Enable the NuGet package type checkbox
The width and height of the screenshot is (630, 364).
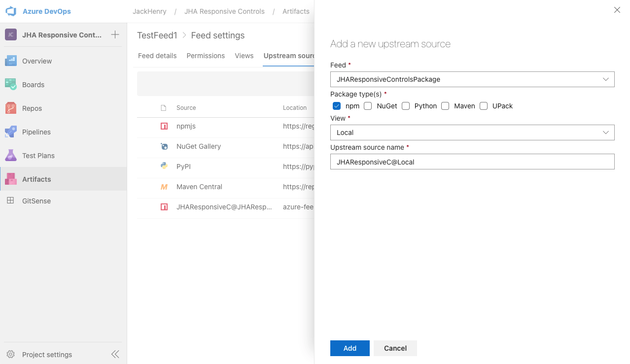(368, 106)
